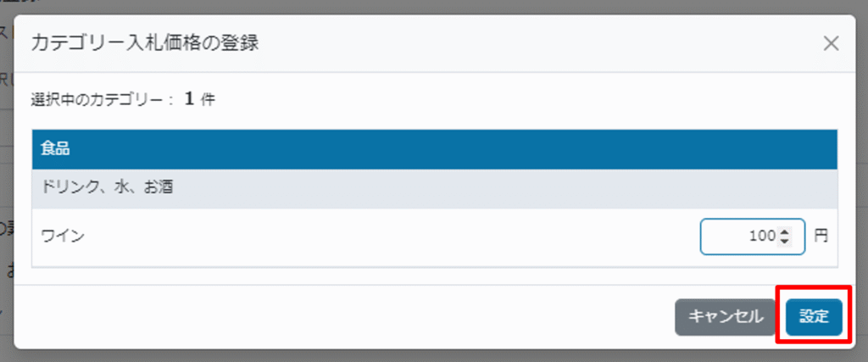Screen dimensions: 868x362
Task: Click the 円 unit label beside the input
Action: [821, 237]
